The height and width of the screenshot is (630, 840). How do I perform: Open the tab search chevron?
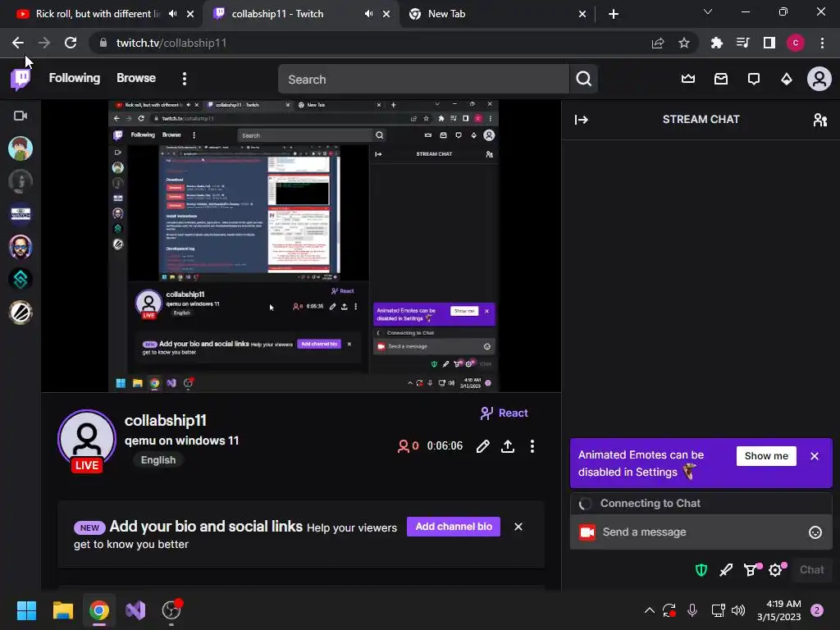(x=708, y=11)
